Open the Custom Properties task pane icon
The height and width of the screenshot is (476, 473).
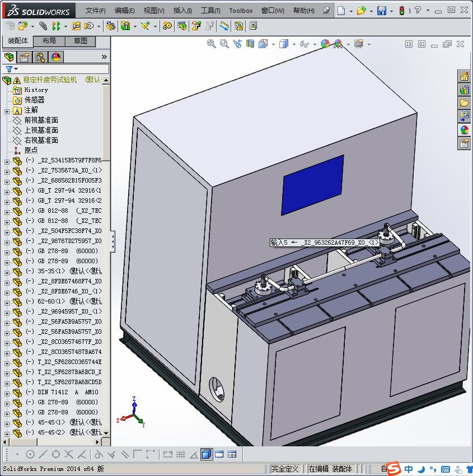click(464, 143)
